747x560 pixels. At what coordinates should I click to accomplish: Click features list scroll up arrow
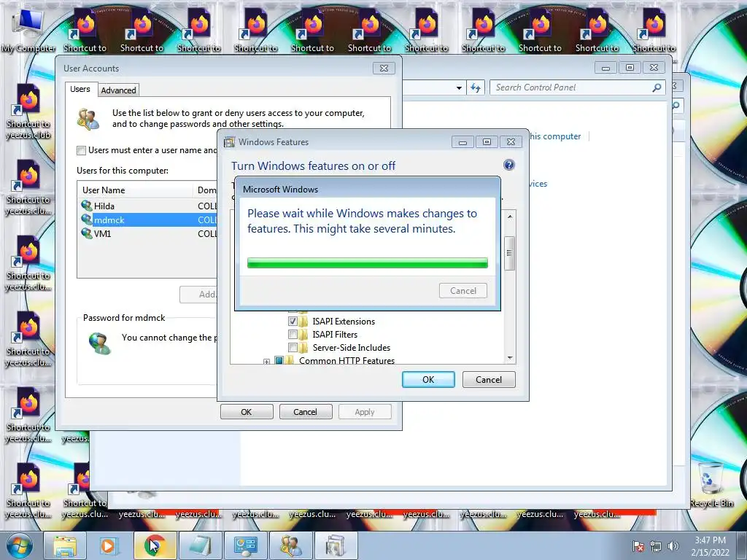510,216
